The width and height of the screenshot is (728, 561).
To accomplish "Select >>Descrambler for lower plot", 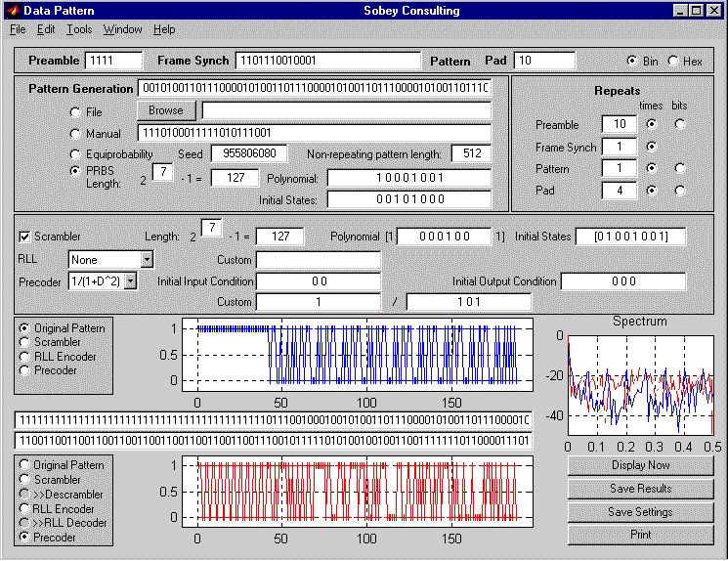I will [24, 494].
